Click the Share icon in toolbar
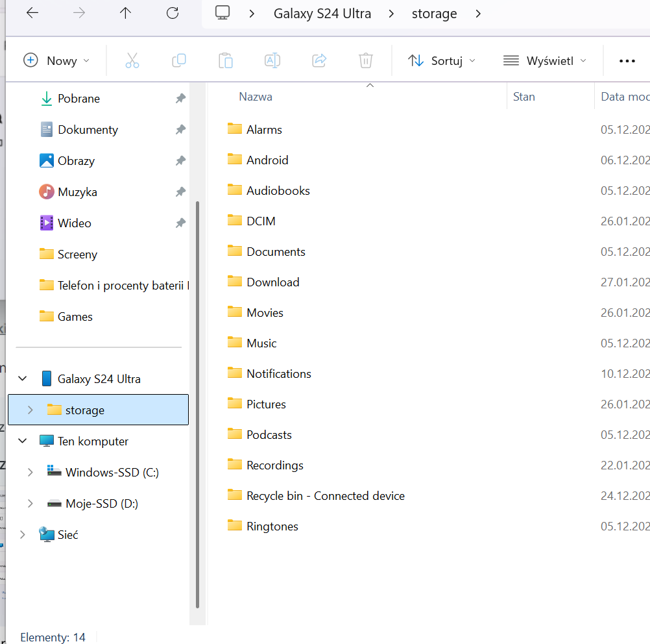 319,61
